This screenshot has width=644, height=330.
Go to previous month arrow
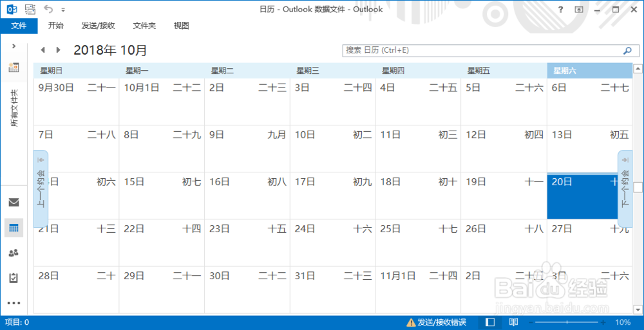[x=43, y=50]
